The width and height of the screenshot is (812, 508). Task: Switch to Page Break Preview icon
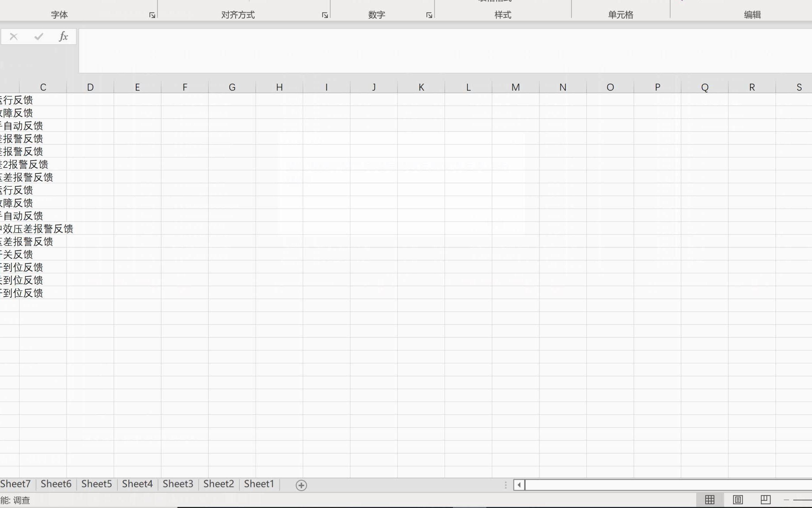tap(765, 500)
